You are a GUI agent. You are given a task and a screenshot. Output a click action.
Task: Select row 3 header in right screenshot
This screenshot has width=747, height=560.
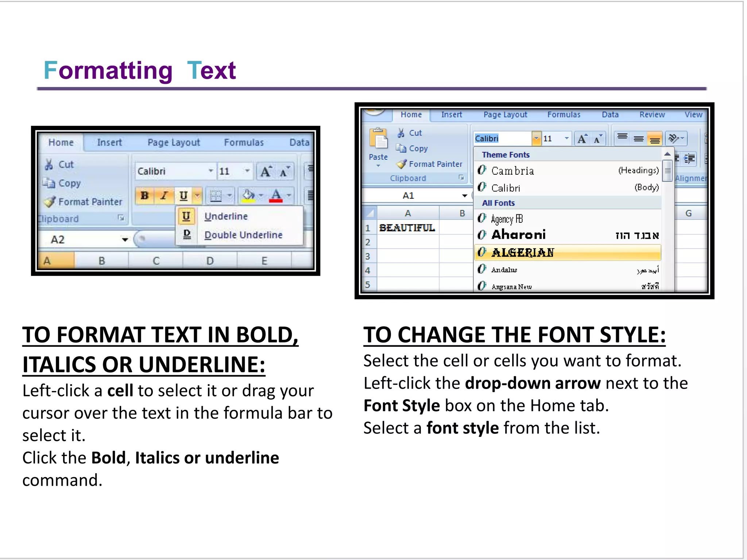click(x=368, y=256)
